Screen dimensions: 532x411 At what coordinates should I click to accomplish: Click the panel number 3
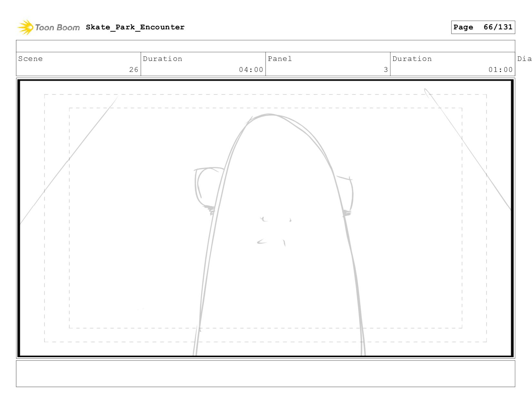click(x=386, y=70)
